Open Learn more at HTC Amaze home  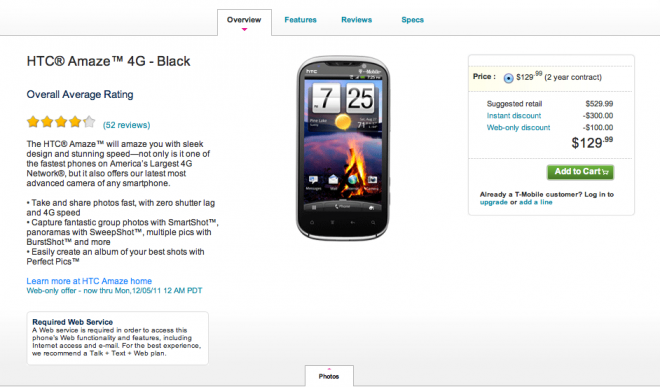pyautogui.click(x=89, y=281)
